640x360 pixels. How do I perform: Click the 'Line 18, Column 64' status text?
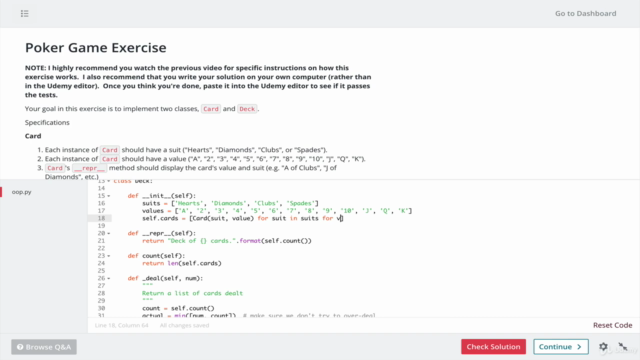click(x=121, y=325)
